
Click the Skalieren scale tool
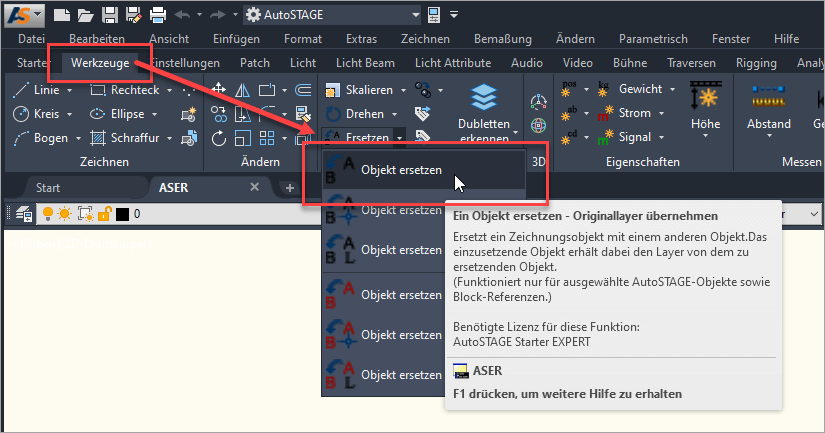tap(359, 90)
